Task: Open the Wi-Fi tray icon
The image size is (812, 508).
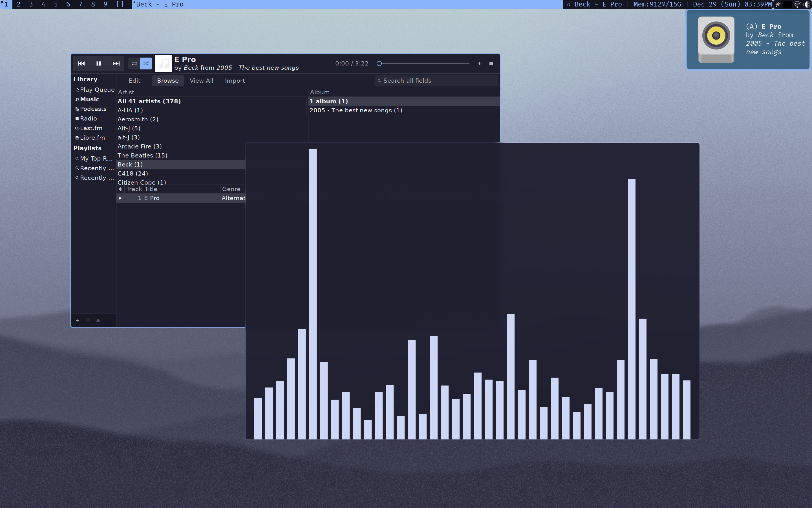Action: 797,4
